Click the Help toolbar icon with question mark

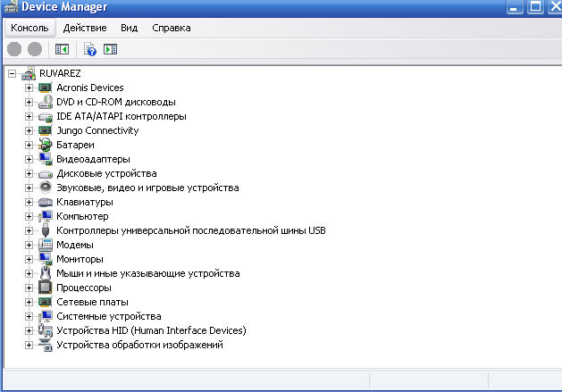(x=90, y=50)
